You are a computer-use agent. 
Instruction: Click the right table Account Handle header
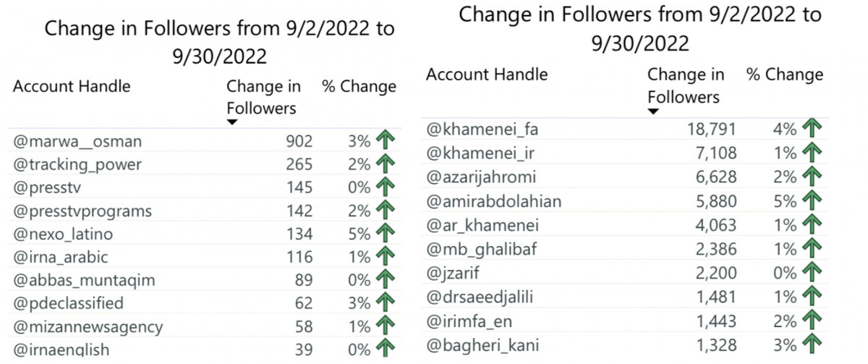(x=487, y=74)
